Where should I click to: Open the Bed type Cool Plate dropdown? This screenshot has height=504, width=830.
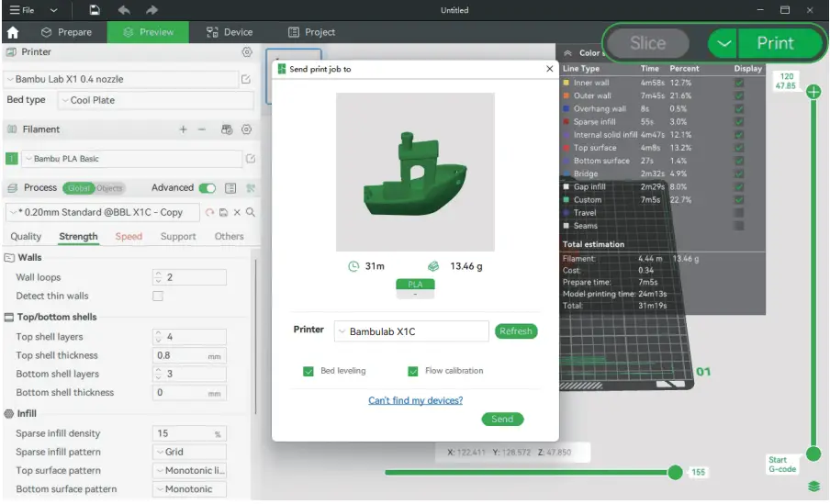(x=154, y=100)
